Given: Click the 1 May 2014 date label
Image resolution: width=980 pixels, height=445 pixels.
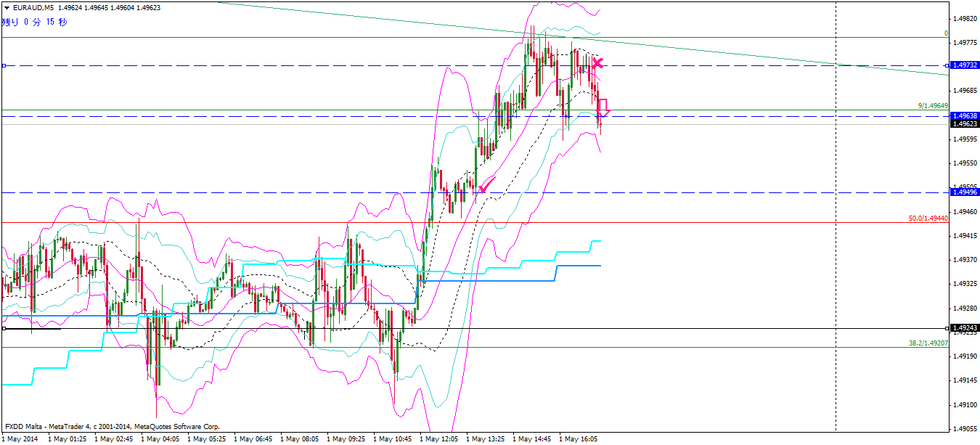Looking at the screenshot, I should [x=20, y=439].
